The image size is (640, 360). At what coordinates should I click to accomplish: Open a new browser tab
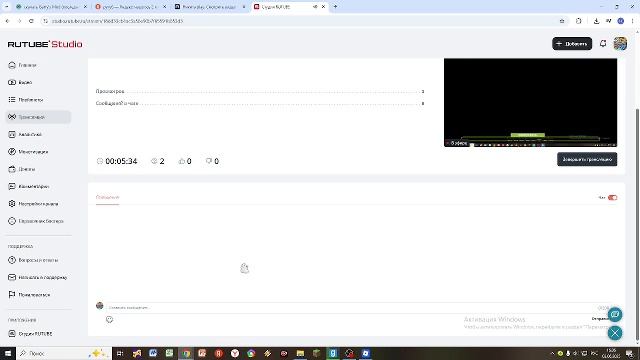pos(336,7)
